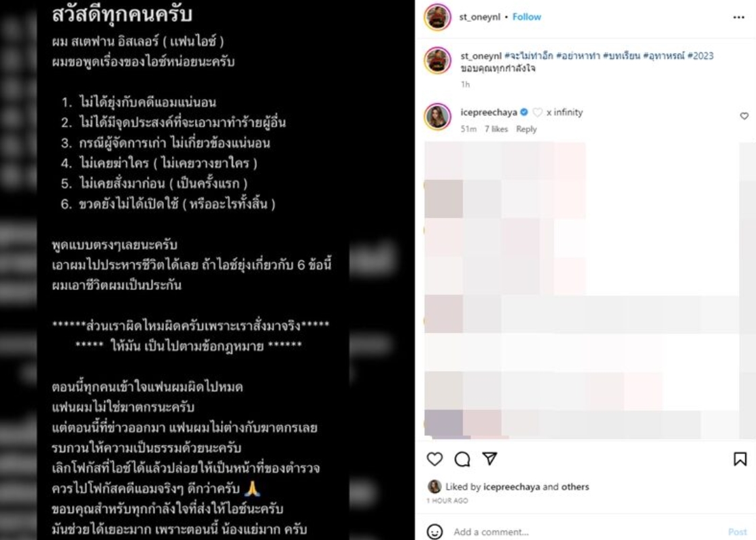The image size is (756, 540).
Task: Click st_oneynl avatar beside caption
Action: click(437, 60)
